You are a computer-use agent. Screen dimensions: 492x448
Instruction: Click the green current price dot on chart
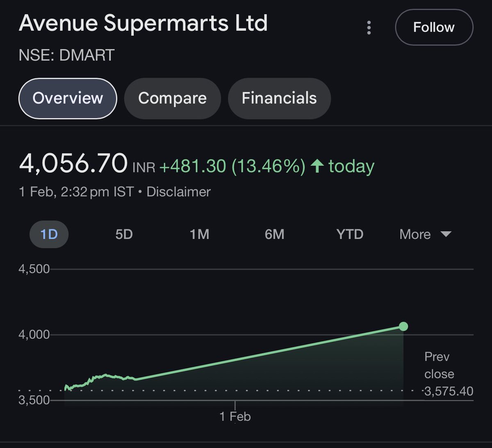(403, 327)
